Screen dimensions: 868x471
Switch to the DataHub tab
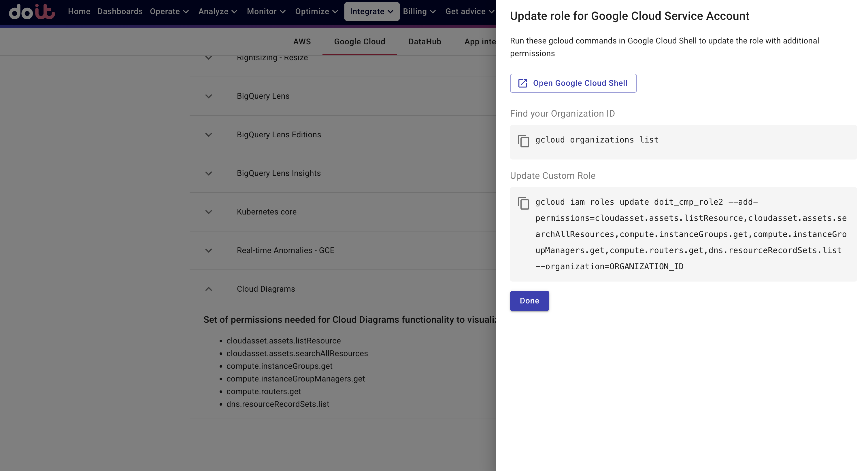424,42
